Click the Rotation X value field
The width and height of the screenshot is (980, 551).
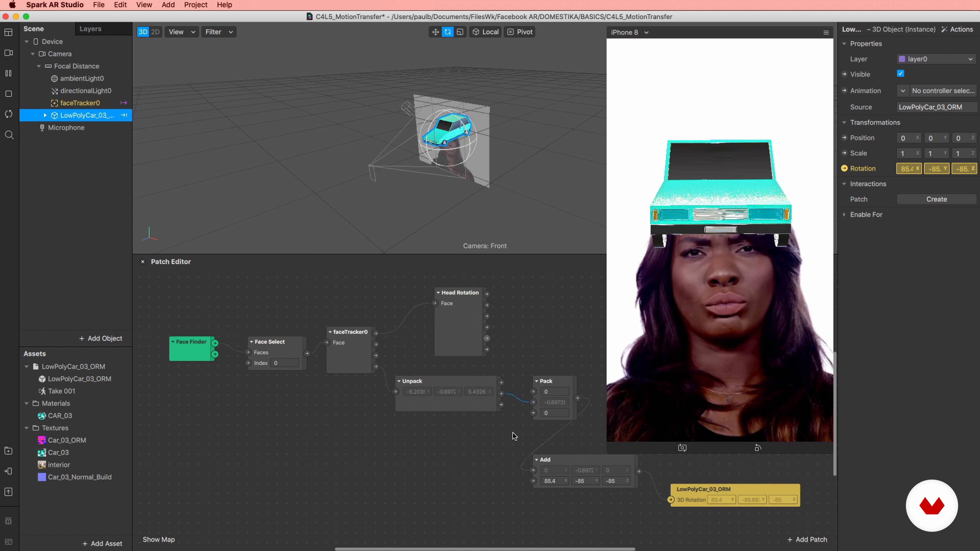(909, 168)
